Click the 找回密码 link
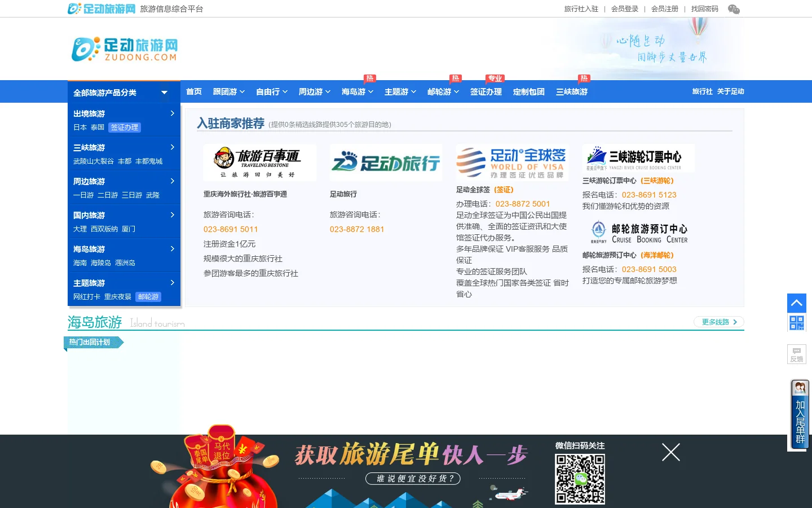The image size is (812, 508). click(x=705, y=9)
